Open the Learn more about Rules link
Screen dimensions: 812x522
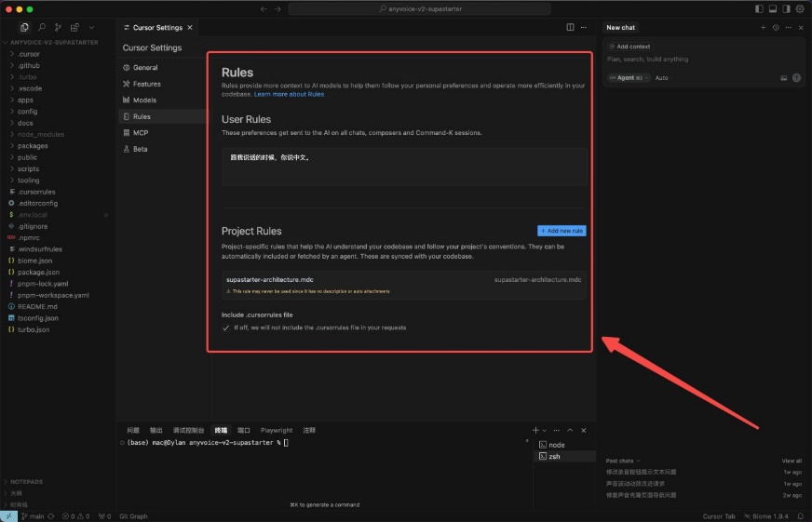(289, 94)
